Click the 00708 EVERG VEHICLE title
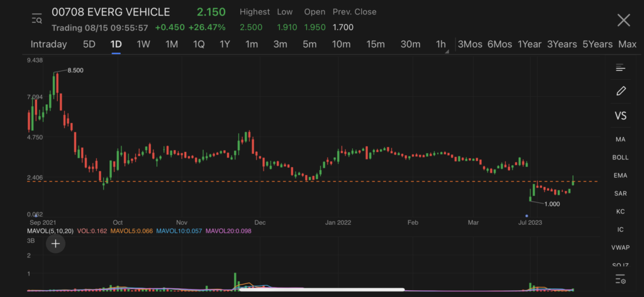 click(x=111, y=12)
